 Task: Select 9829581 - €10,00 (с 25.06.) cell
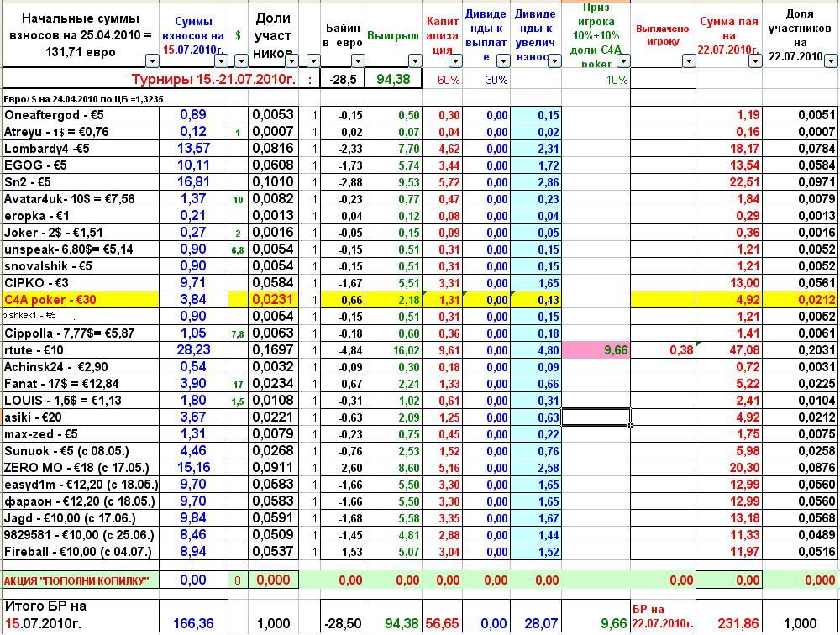[x=81, y=535]
